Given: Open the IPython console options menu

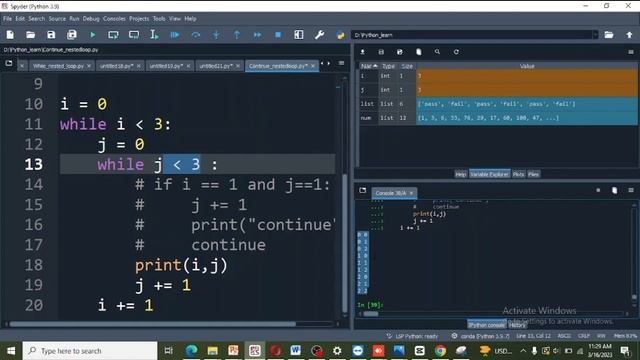Looking at the screenshot, I should point(631,191).
